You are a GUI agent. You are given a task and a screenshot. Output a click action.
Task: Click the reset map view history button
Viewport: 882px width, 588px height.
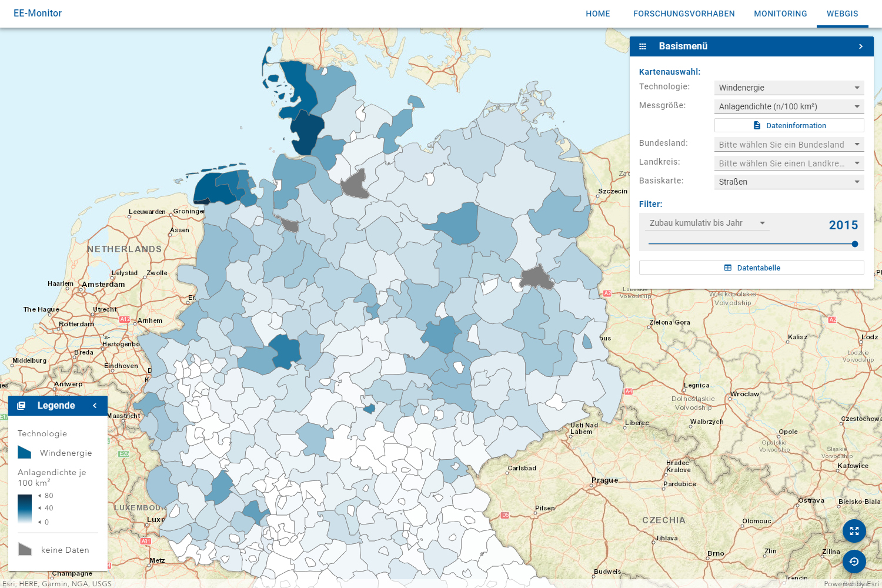coord(854,562)
